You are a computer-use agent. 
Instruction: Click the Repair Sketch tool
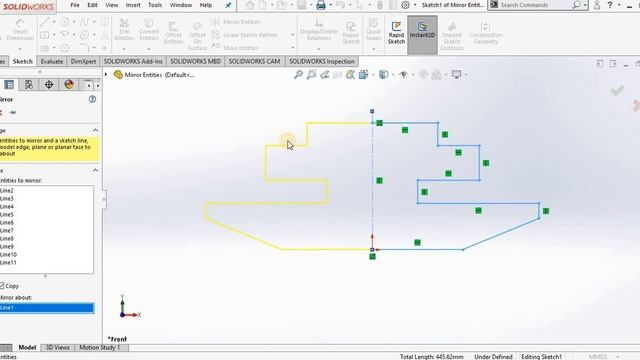[350, 33]
